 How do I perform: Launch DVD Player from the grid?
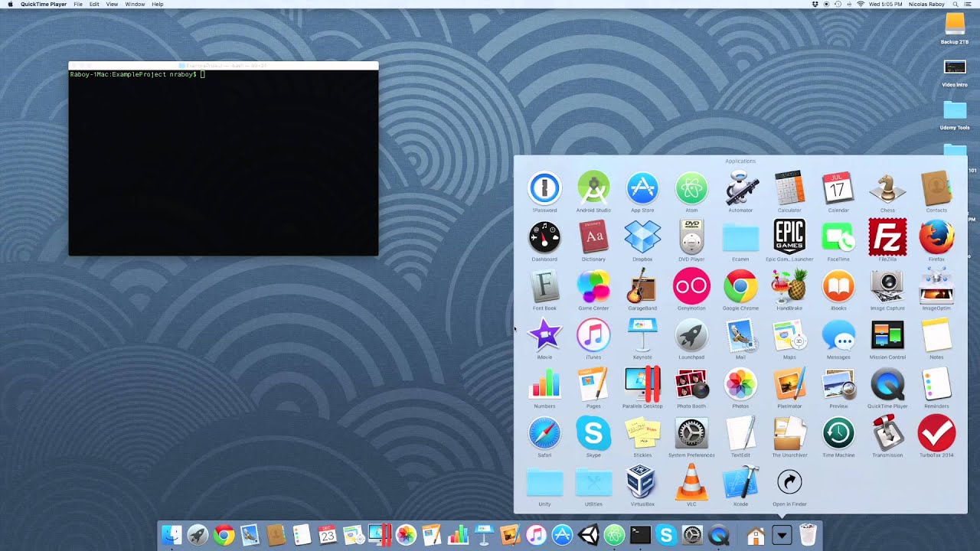pos(691,237)
